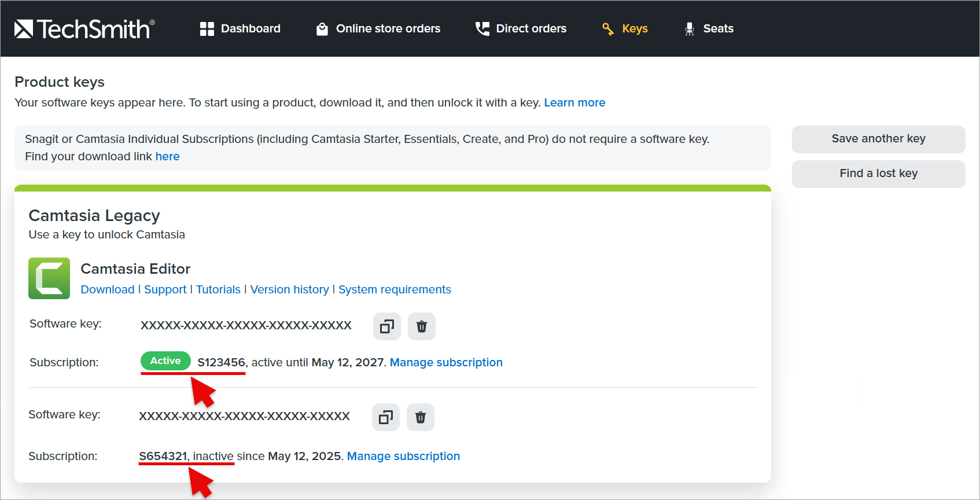
Task: Select the Keys navigation item
Action: [625, 29]
